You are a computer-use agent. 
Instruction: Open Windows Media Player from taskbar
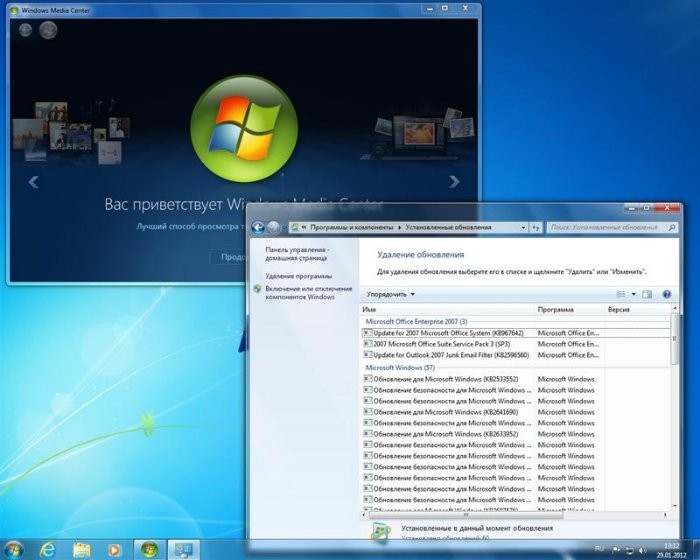tap(114, 550)
